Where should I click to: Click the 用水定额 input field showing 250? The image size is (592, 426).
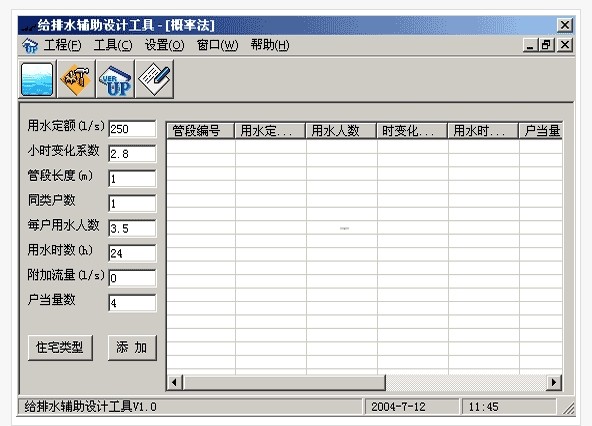coord(132,129)
